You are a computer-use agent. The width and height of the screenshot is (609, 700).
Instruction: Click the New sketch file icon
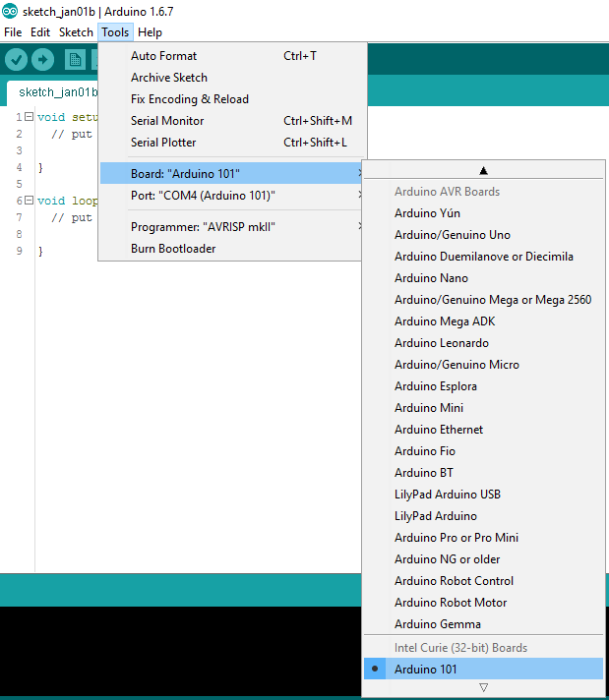75,59
